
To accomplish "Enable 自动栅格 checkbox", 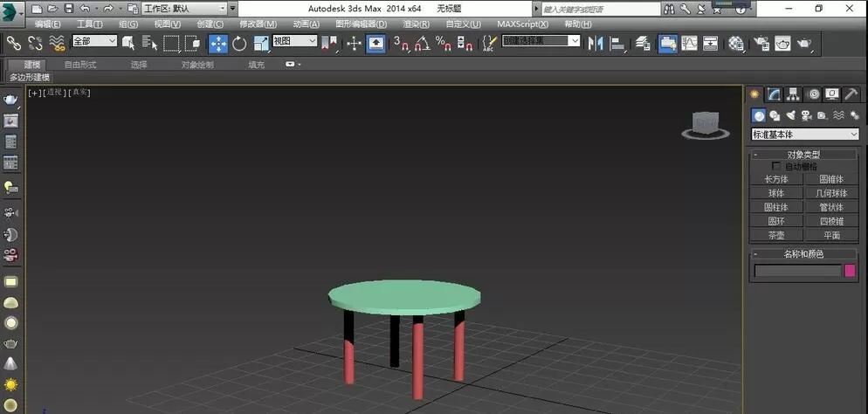I will [776, 165].
